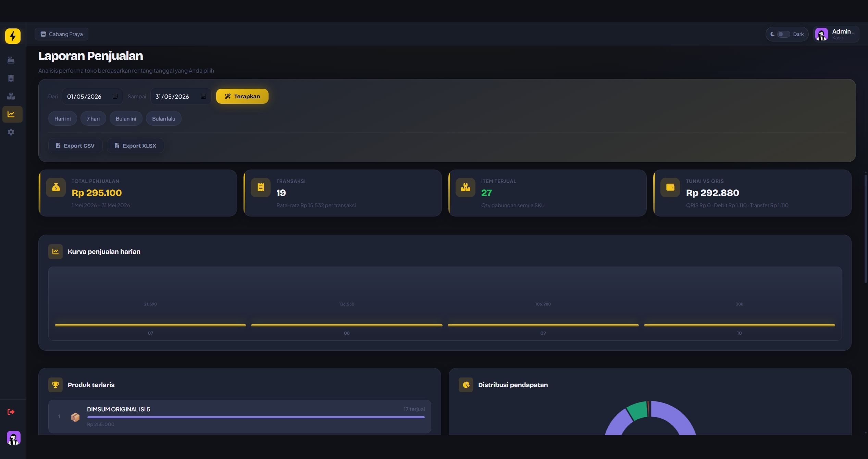
Task: Select the Hari ini quick range
Action: pyautogui.click(x=63, y=119)
